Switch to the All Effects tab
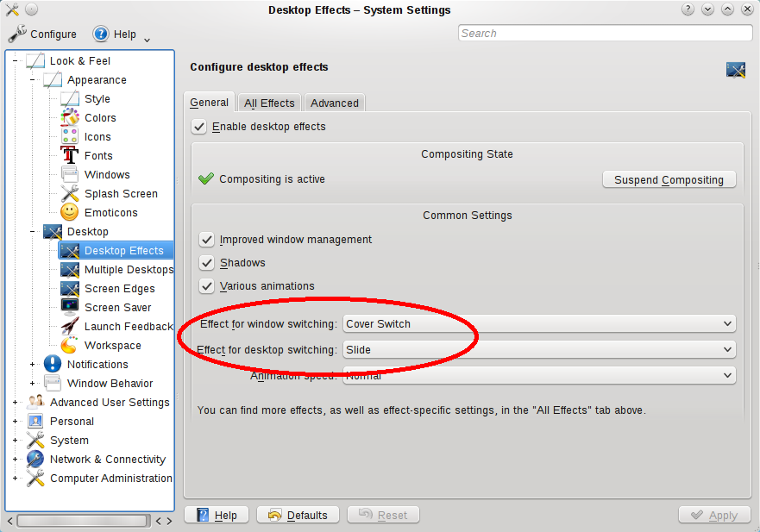 (x=269, y=103)
